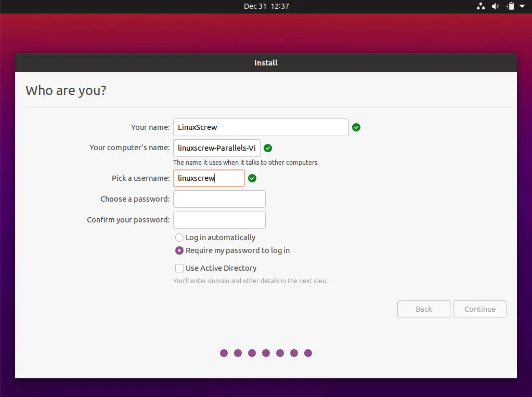Click the note about domain details
532x397 pixels.
coord(250,281)
